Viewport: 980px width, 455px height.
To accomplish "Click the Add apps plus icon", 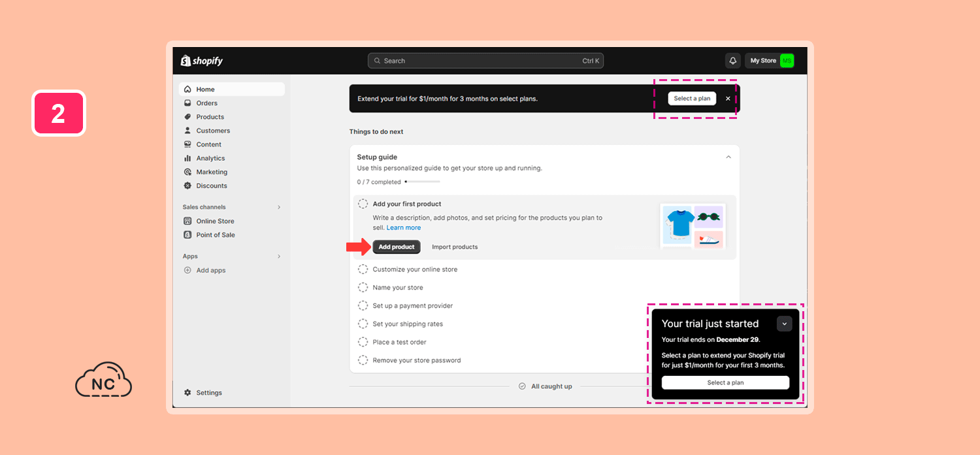I will (x=188, y=270).
